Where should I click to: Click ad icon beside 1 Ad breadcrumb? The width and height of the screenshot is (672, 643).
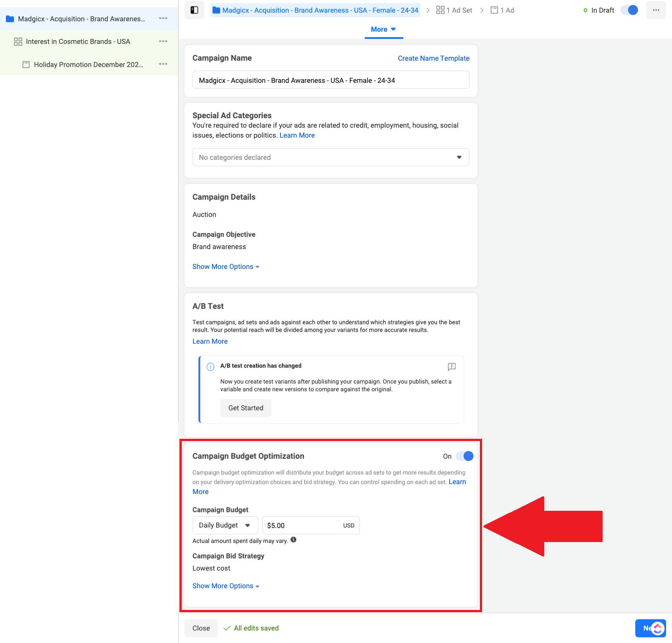coord(494,10)
